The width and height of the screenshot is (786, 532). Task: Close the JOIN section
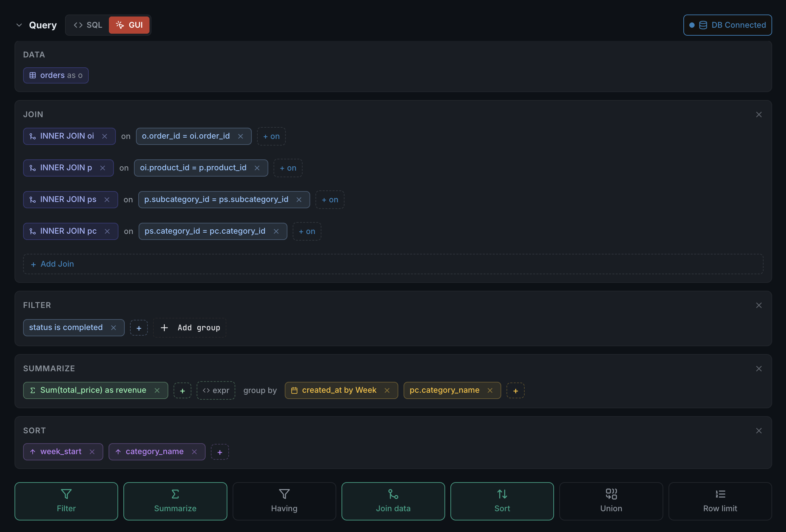[759, 115]
